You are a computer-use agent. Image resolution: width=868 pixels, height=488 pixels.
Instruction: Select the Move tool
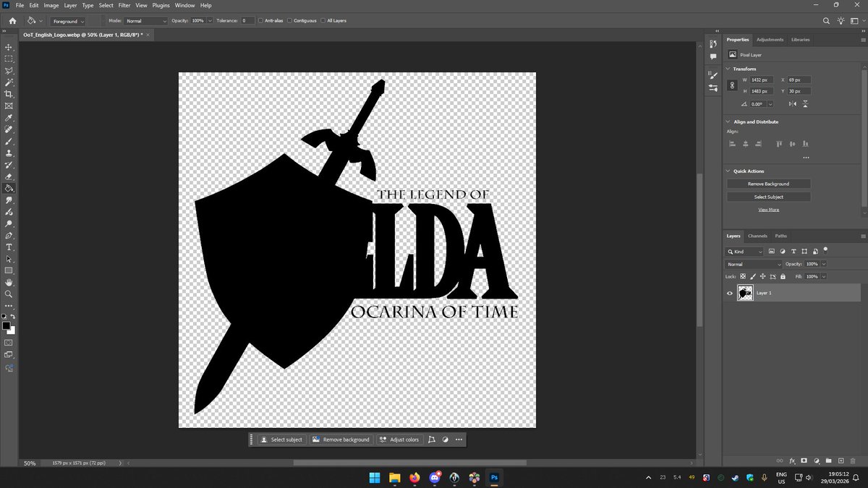(x=9, y=47)
